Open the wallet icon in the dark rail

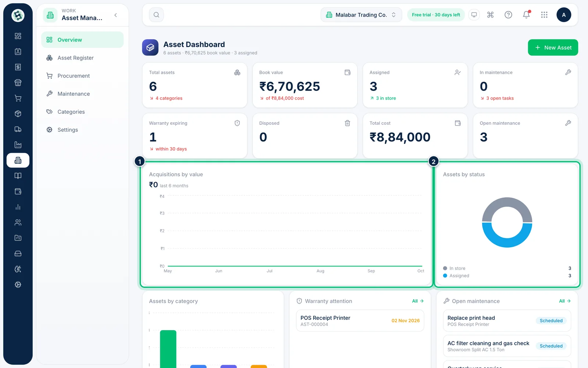click(x=18, y=191)
